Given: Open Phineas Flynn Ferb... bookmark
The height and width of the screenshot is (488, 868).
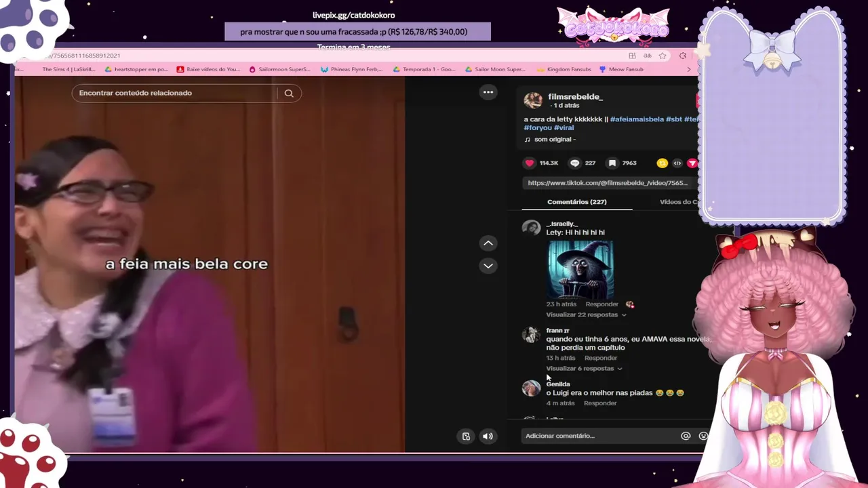Looking at the screenshot, I should [x=351, y=69].
